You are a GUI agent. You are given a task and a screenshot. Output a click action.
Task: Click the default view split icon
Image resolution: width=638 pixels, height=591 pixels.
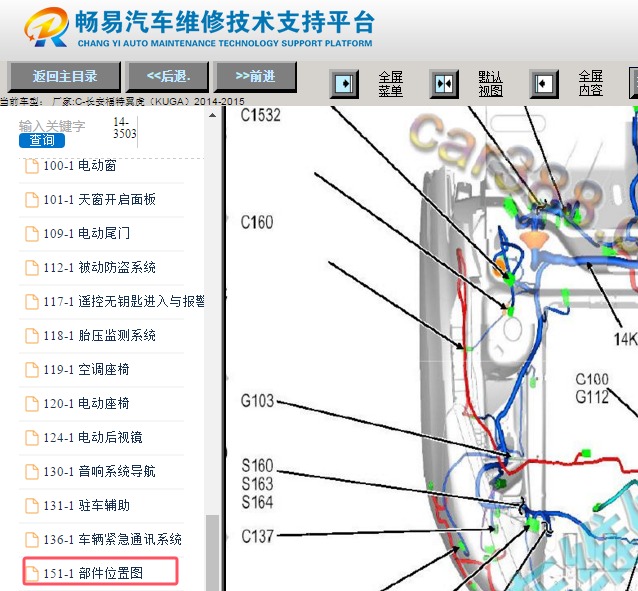[x=444, y=84]
